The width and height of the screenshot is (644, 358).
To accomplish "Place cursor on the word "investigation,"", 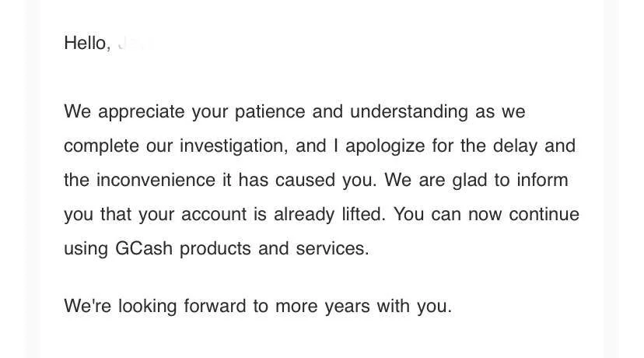I will [233, 146].
